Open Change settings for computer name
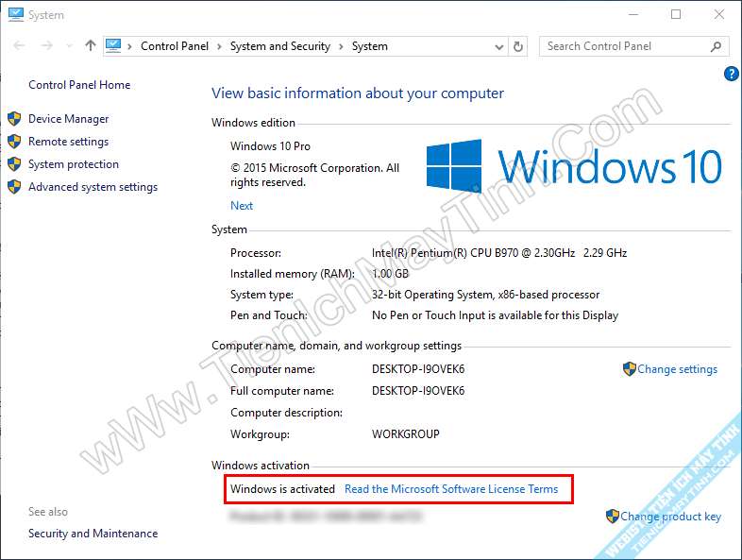742x560 pixels. 677,369
